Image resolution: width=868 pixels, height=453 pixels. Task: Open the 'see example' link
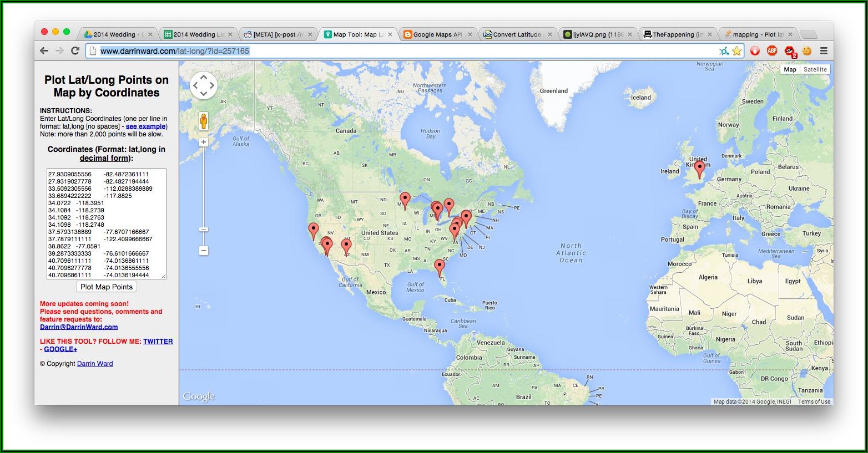(145, 126)
